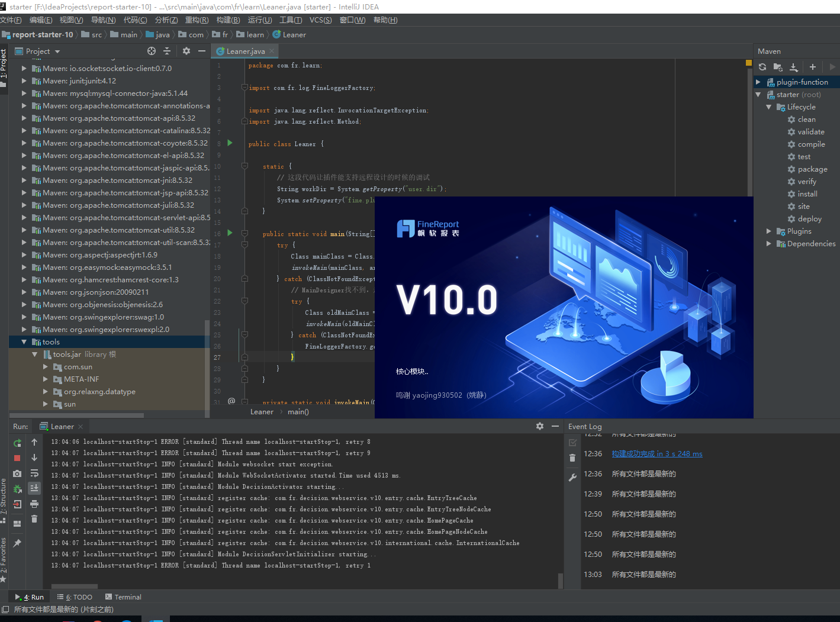Screen dimensions: 840x622
Task: Open the 6: TODO tool window tab
Action: click(75, 597)
